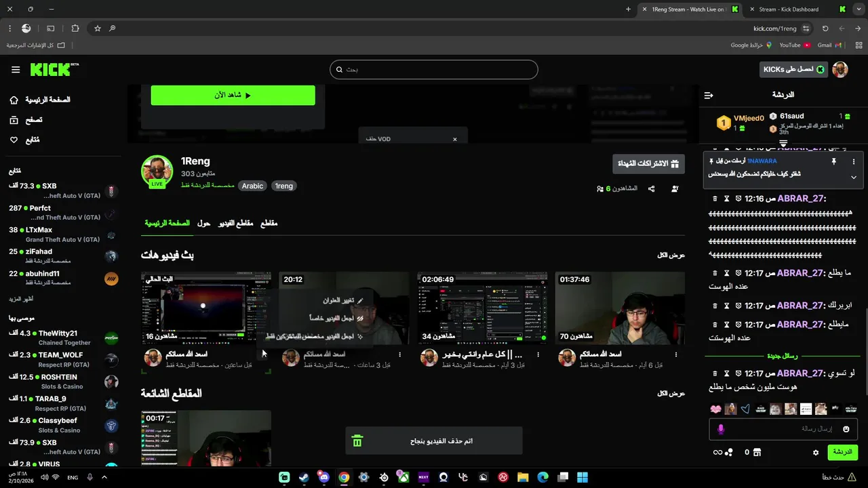Image resolution: width=868 pixels, height=488 pixels.
Task: Open options menu of the 02:06:49 video
Action: [538, 354]
